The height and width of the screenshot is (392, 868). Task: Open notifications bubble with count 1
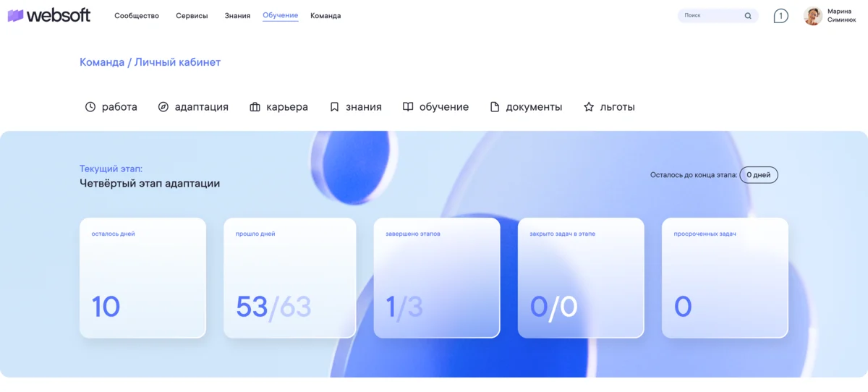click(x=780, y=16)
